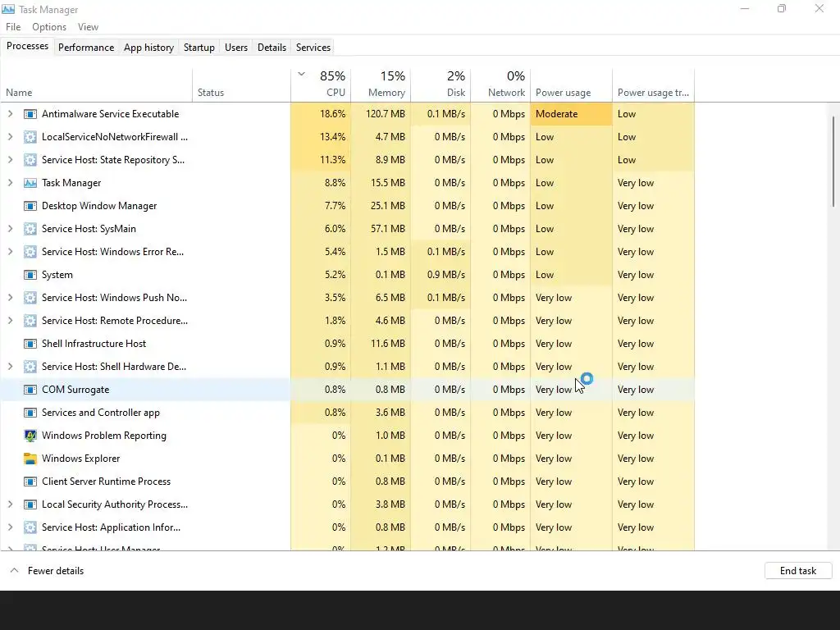Switch to the Services tab
The height and width of the screenshot is (630, 840).
point(313,47)
